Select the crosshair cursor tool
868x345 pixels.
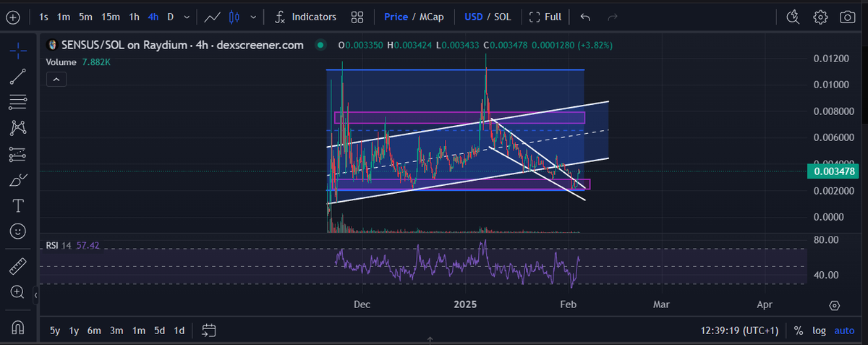(x=18, y=51)
